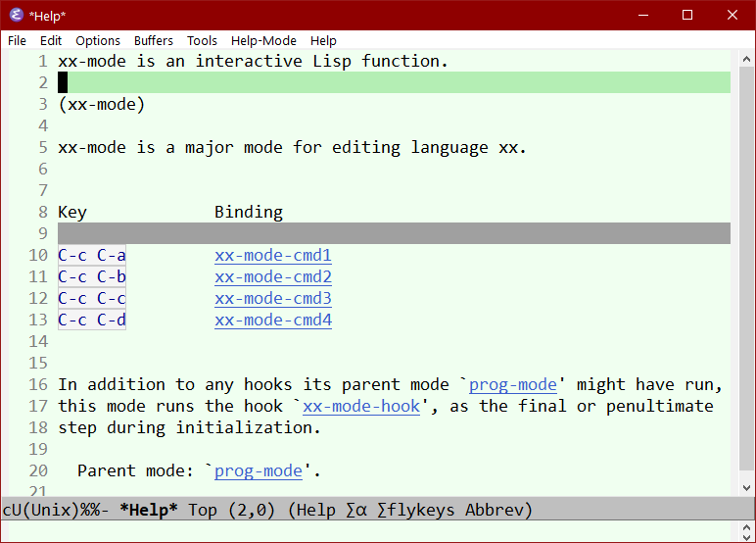Open the prog-mode link on line 16
Screen dimensions: 756x543
tap(513, 384)
